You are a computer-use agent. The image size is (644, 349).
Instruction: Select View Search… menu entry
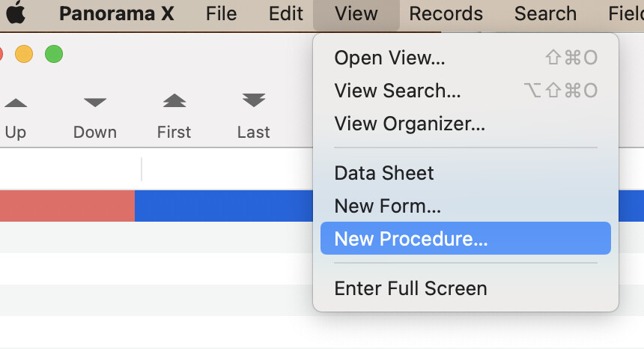point(397,91)
